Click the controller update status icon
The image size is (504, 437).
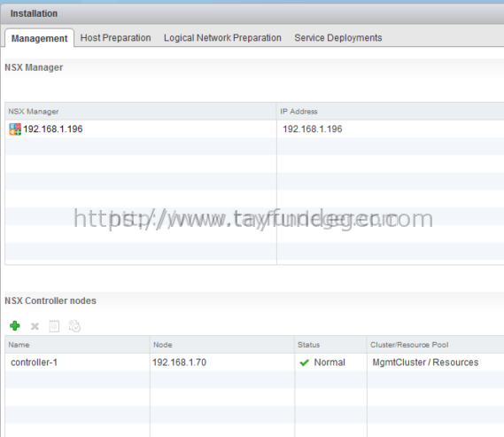pyautogui.click(x=74, y=326)
